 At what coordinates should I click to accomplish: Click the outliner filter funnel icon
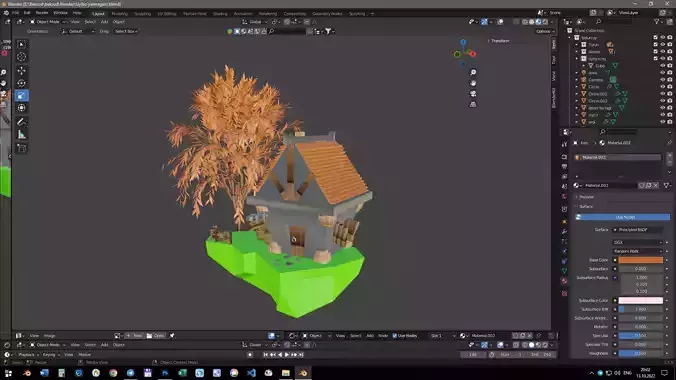pos(657,22)
